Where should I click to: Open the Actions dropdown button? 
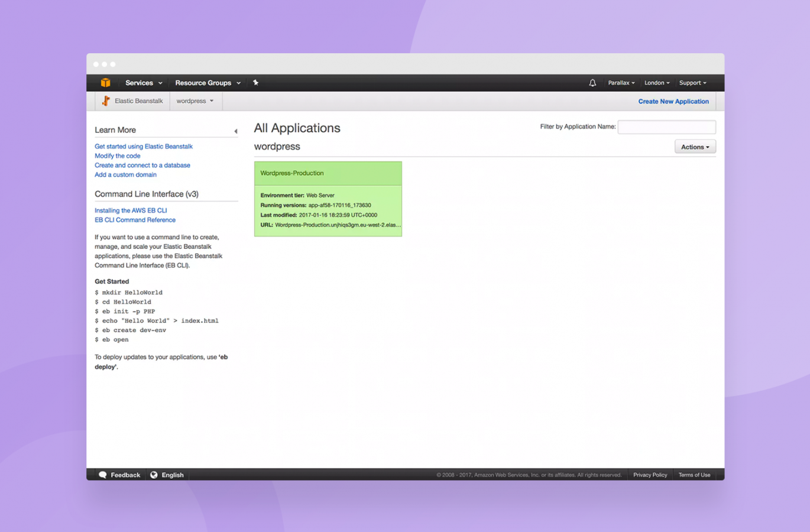click(x=695, y=147)
